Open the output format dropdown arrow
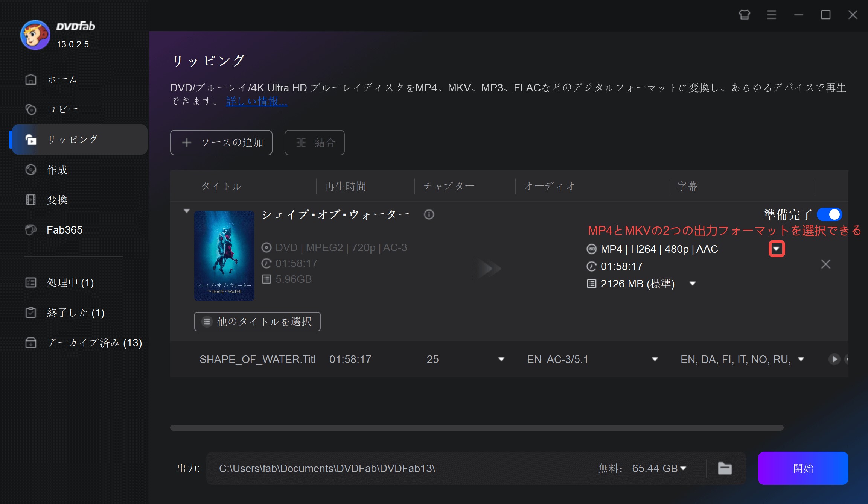Image resolution: width=868 pixels, height=504 pixels. pyautogui.click(x=777, y=249)
